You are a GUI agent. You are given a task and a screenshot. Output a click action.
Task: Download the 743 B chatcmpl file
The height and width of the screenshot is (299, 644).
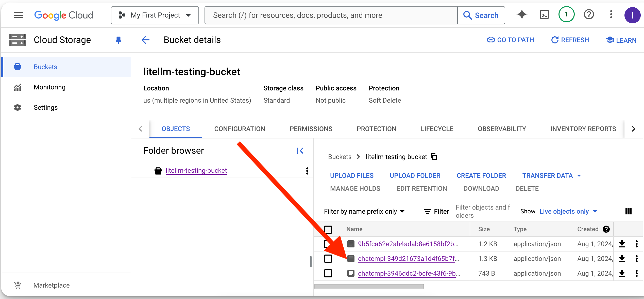(622, 273)
